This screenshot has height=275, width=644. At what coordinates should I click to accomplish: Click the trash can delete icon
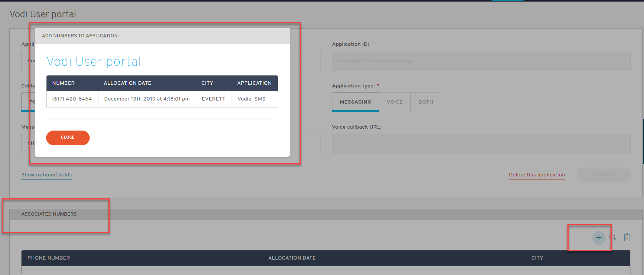(627, 237)
